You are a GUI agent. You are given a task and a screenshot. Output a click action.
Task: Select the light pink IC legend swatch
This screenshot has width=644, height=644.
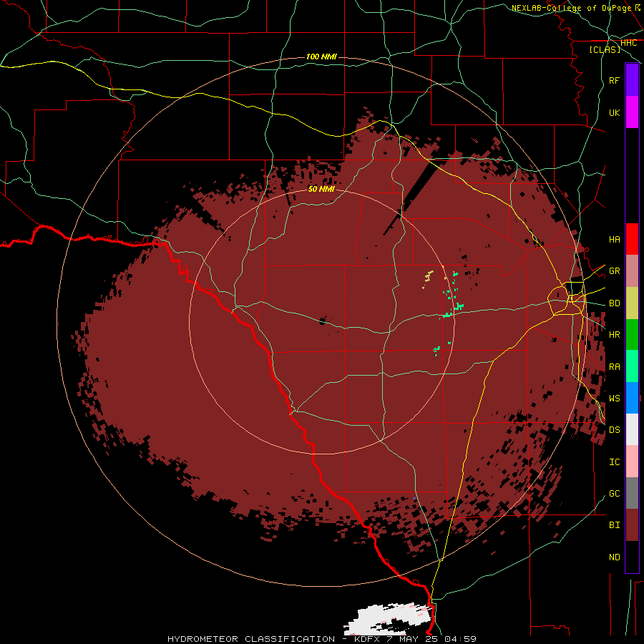tap(632, 462)
